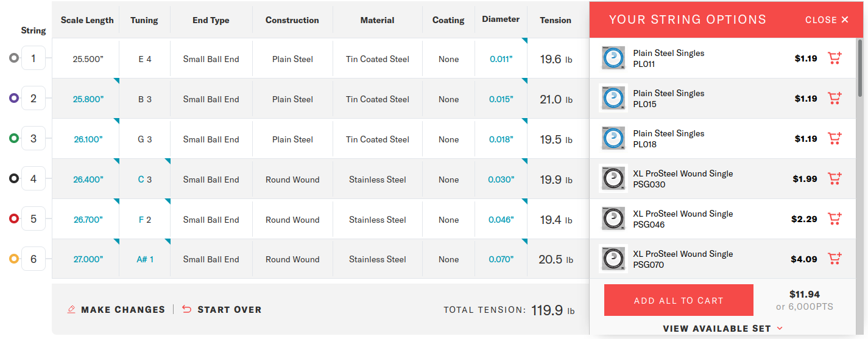Click the Add All To Cart button

coord(679,300)
